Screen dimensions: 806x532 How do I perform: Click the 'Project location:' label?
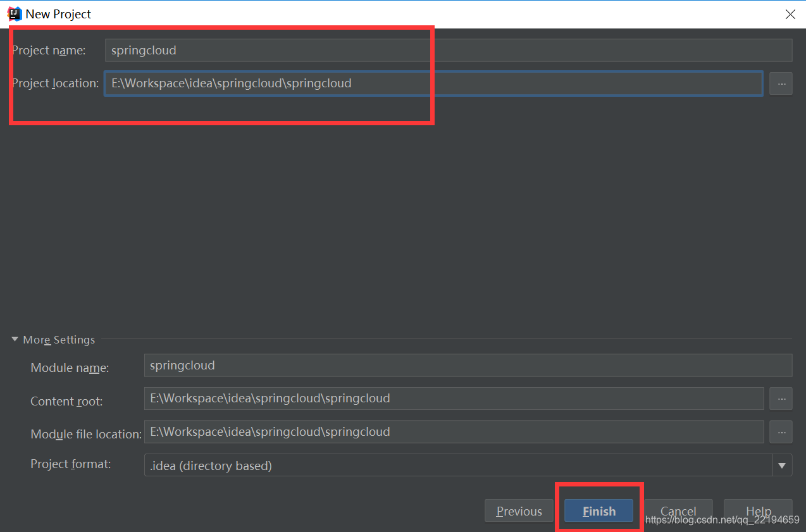coord(56,84)
